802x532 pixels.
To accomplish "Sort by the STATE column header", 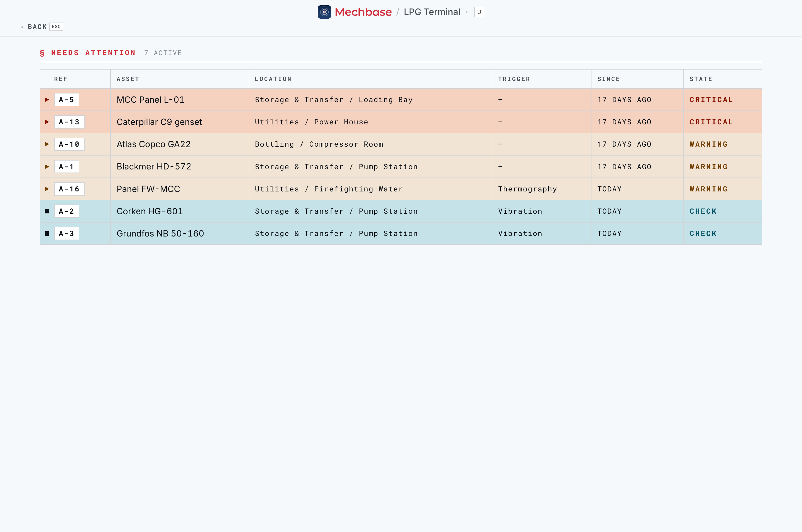I will pos(701,79).
